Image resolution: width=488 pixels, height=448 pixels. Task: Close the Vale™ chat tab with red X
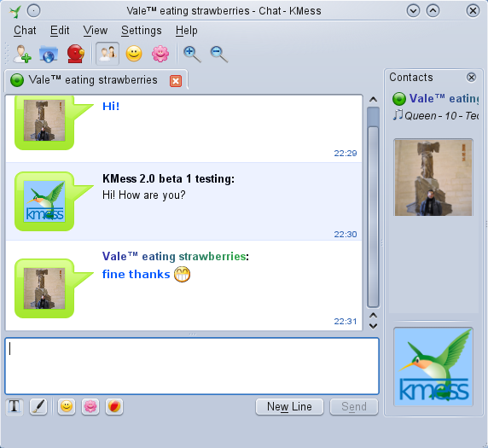coord(176,81)
